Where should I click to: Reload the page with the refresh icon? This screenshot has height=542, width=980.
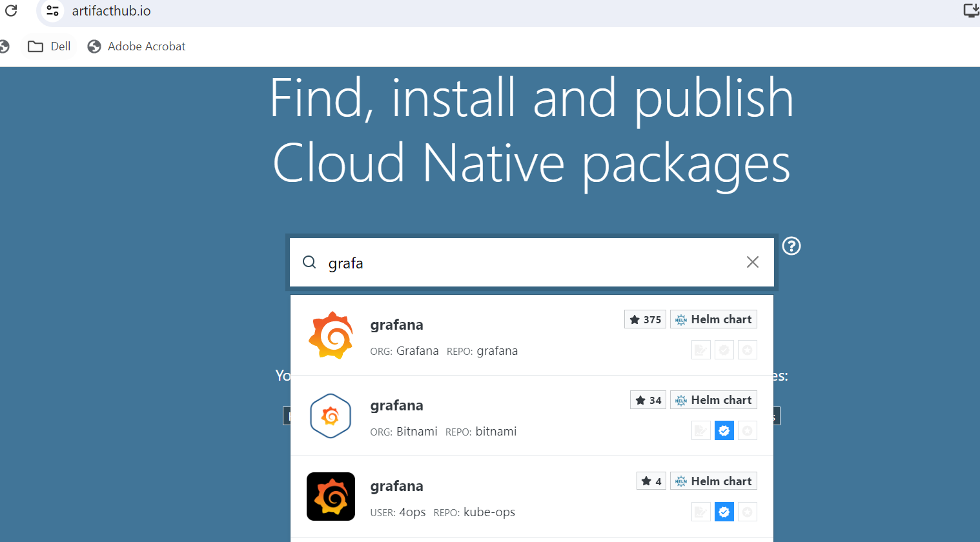(11, 10)
